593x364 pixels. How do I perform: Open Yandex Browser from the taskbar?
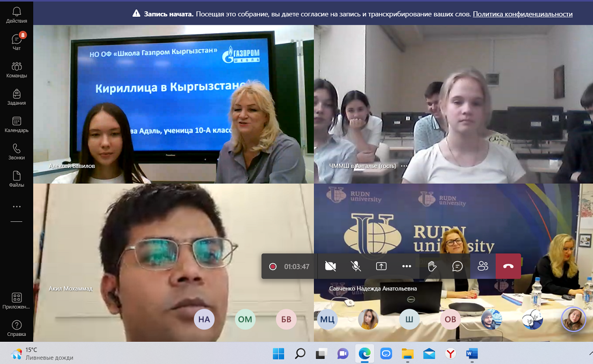pos(450,354)
